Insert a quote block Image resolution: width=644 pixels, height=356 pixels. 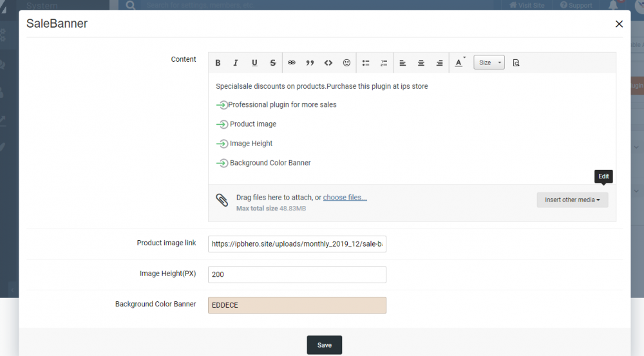click(x=310, y=63)
